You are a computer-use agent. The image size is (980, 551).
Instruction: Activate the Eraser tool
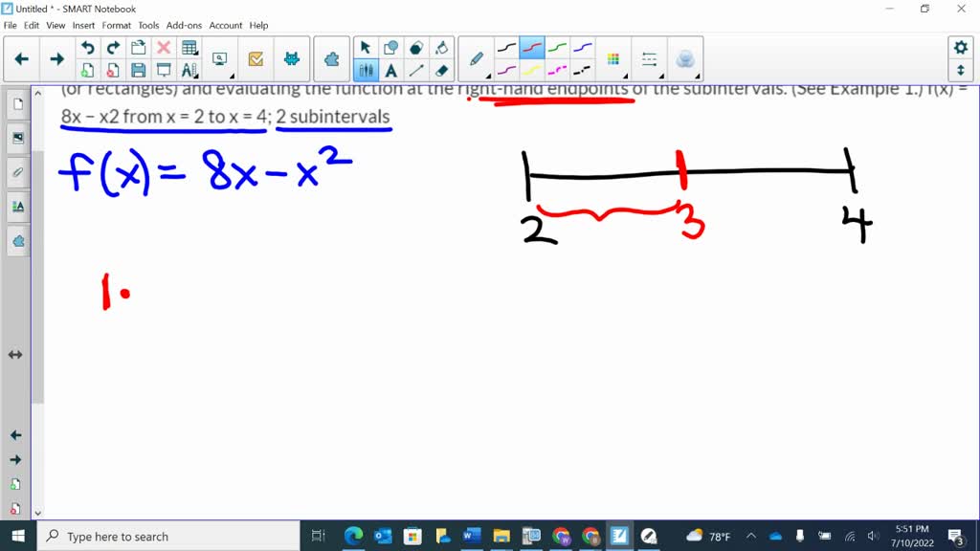tap(442, 70)
